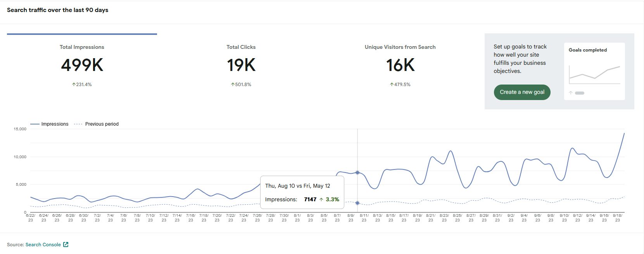Click the Thu, Aug 10 tooltip box
Screen dimensions: 644x254
pyautogui.click(x=302, y=192)
